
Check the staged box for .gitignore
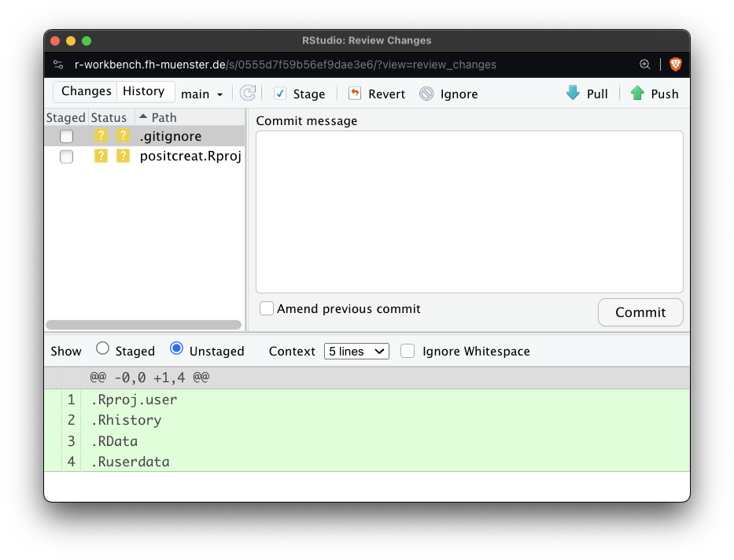67,137
